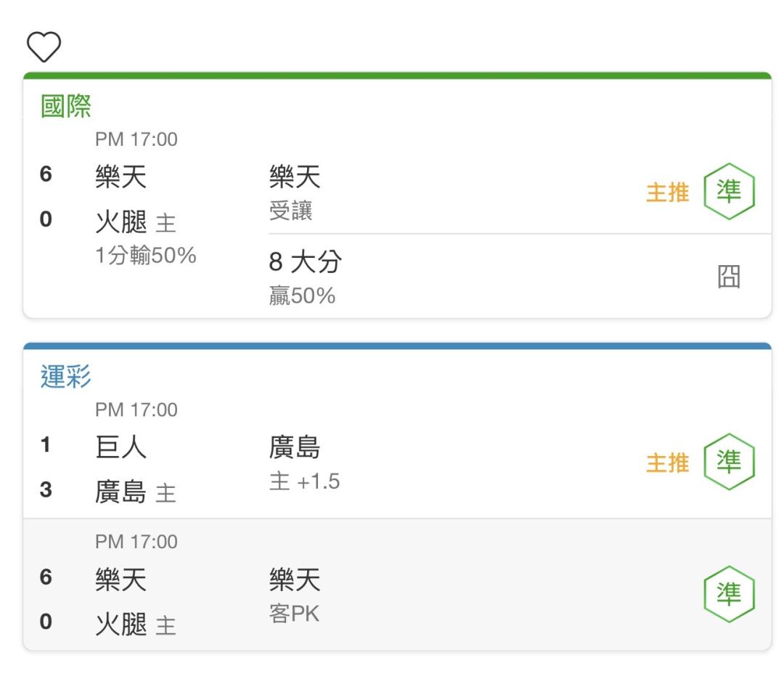Open the 運彩 section header
The image size is (784, 679).
pos(65,376)
